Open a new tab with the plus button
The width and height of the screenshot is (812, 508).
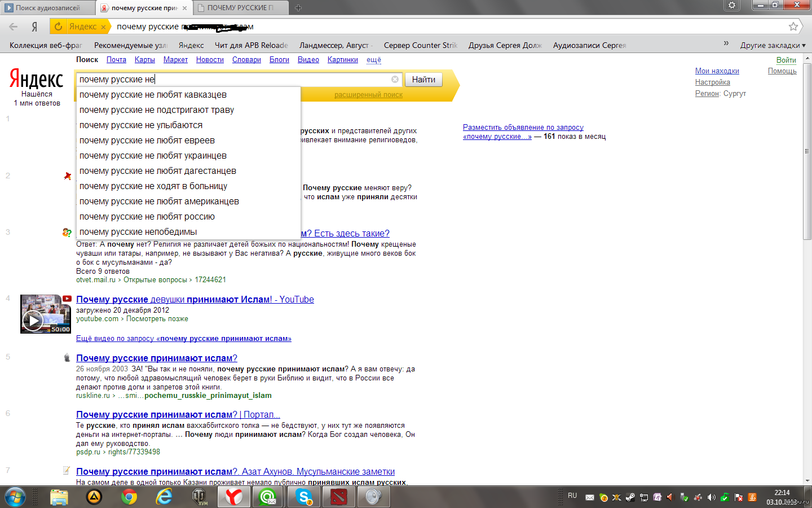point(298,8)
